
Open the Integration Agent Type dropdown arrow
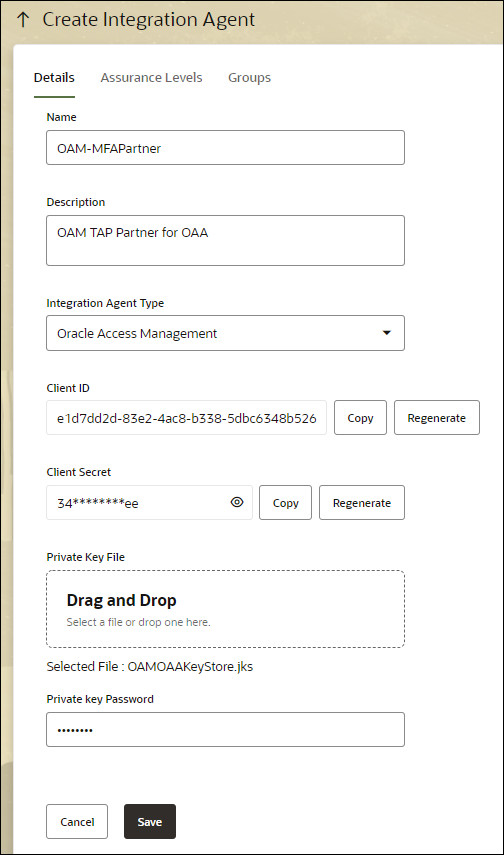click(387, 333)
